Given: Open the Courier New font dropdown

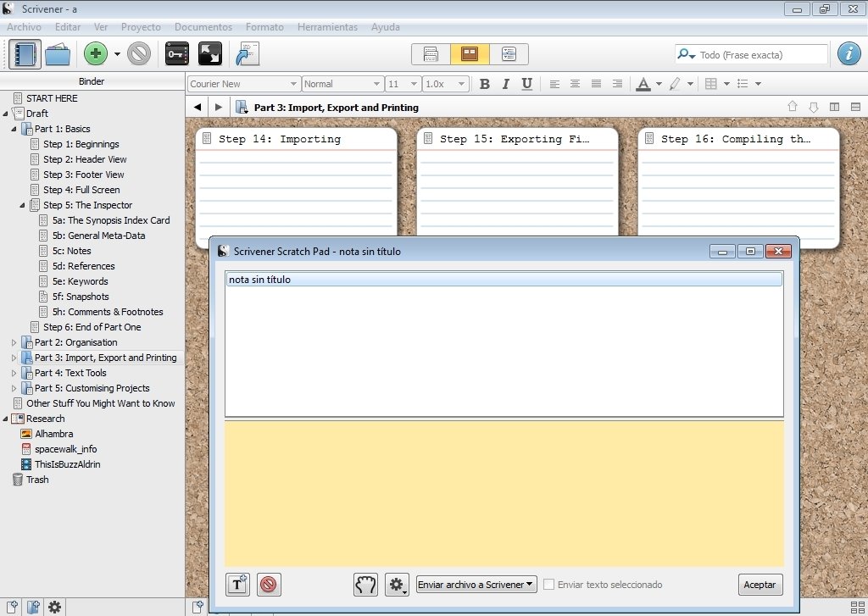Looking at the screenshot, I should pos(244,84).
